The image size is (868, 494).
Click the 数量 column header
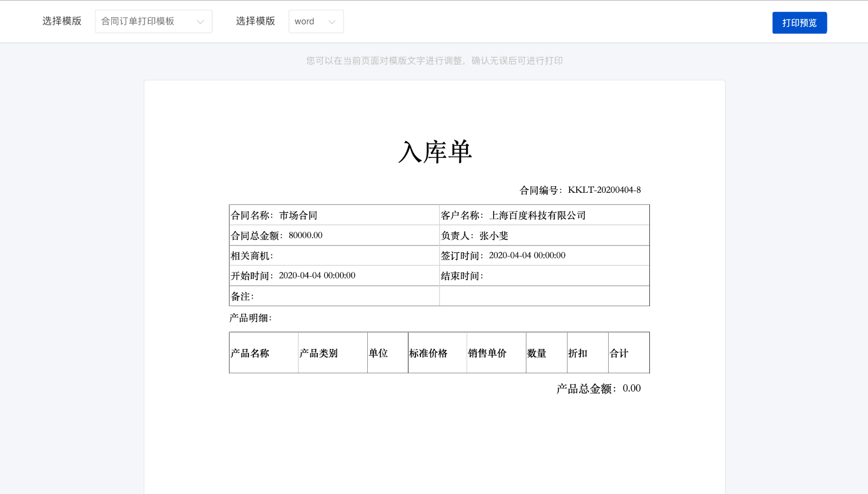[547, 353]
